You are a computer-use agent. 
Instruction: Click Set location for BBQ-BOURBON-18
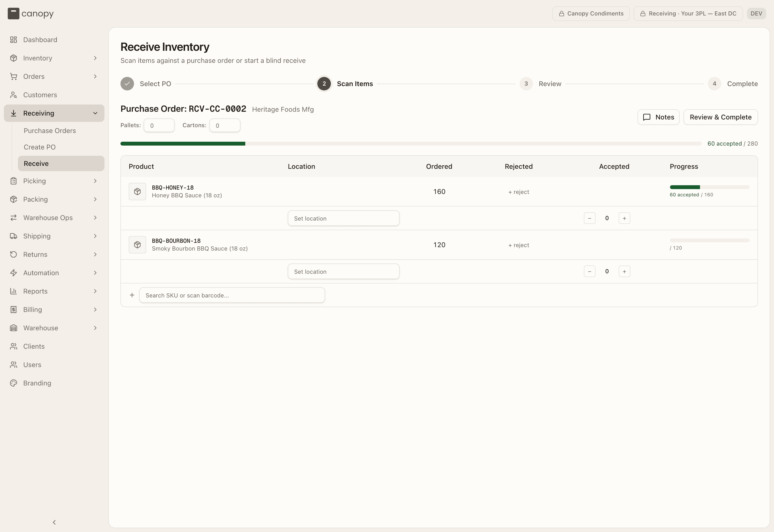point(344,271)
